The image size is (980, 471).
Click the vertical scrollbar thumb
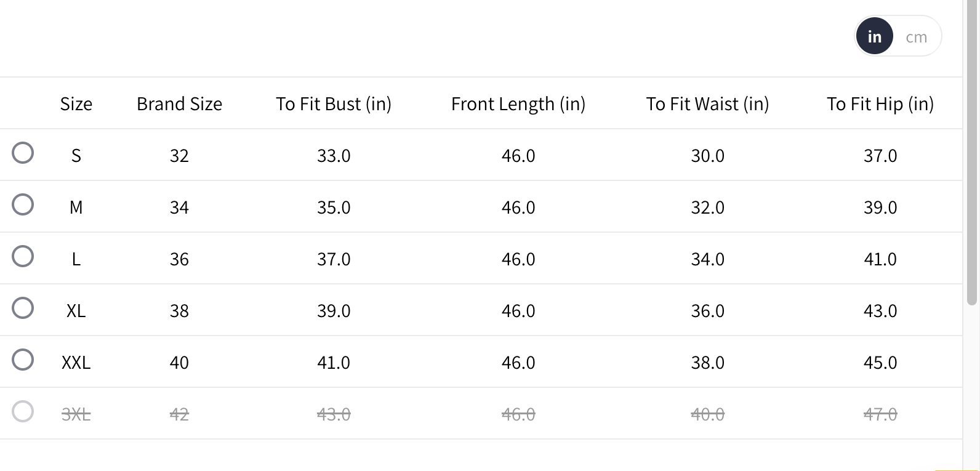(972, 154)
